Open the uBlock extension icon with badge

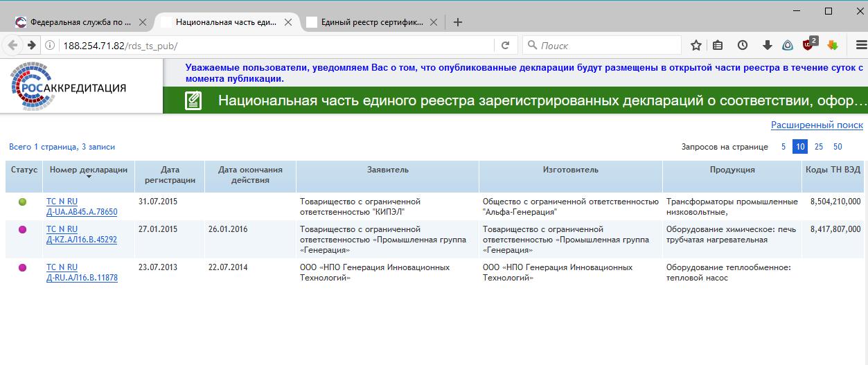tap(810, 44)
